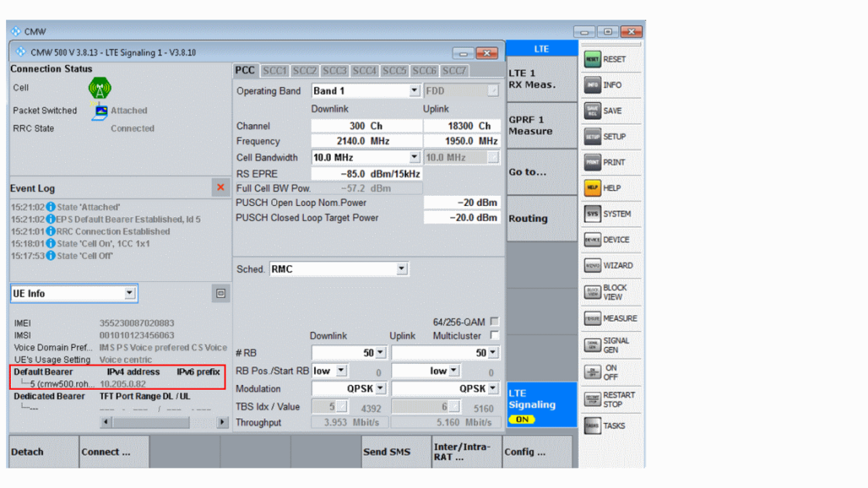Image resolution: width=868 pixels, height=488 pixels.
Task: Toggle the LTE Signaling ON button
Action: pos(541,405)
